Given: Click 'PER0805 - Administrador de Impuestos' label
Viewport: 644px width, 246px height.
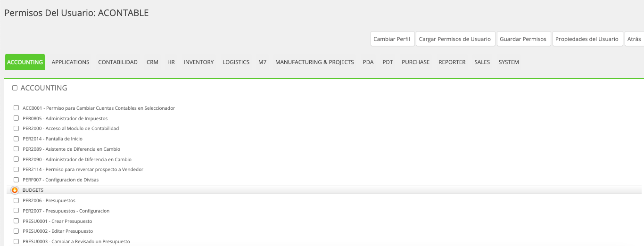Looking at the screenshot, I should click(65, 118).
